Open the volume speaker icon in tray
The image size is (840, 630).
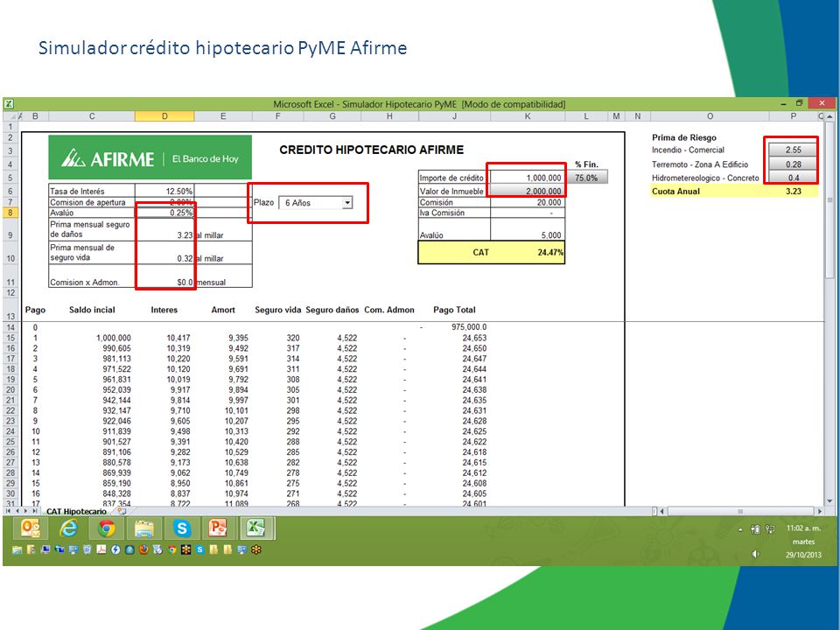(x=755, y=553)
